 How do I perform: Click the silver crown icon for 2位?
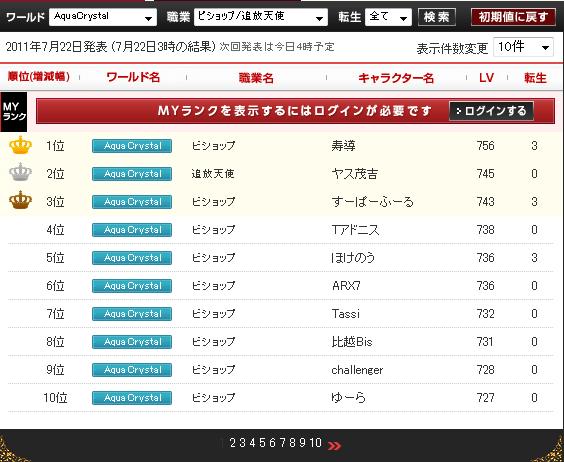pos(21,172)
